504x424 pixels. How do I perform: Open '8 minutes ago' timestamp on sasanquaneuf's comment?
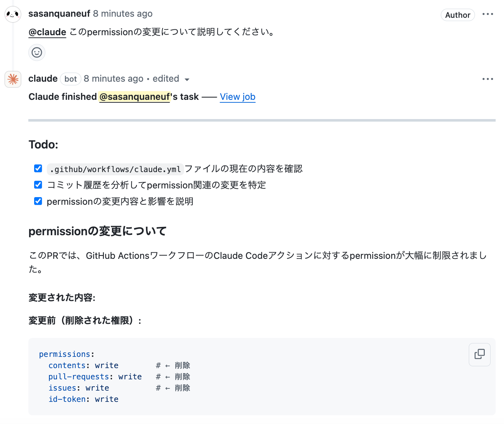point(123,14)
